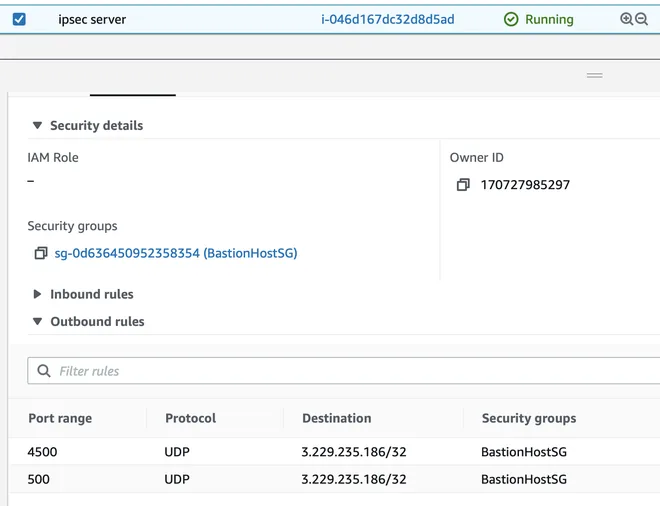The image size is (660, 506).
Task: Click the Filter rules search field
Action: pyautogui.click(x=343, y=371)
